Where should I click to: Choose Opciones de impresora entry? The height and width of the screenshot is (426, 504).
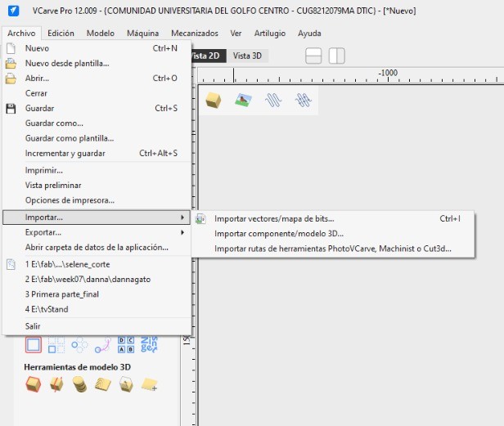(97, 200)
